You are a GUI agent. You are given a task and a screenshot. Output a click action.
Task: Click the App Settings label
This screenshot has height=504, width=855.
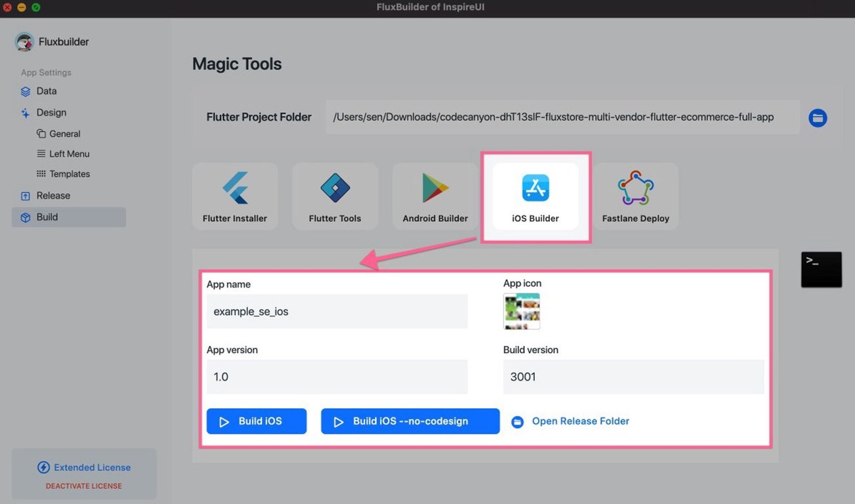46,73
